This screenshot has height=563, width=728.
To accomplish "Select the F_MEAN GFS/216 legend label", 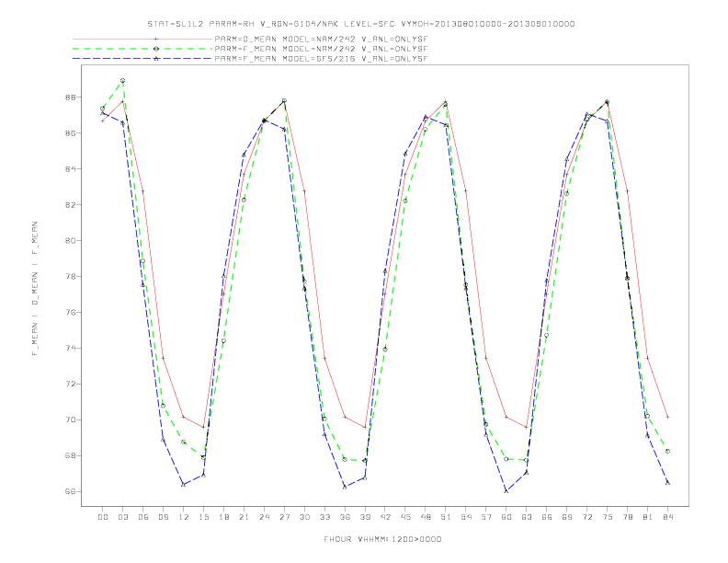I will 321,59.
